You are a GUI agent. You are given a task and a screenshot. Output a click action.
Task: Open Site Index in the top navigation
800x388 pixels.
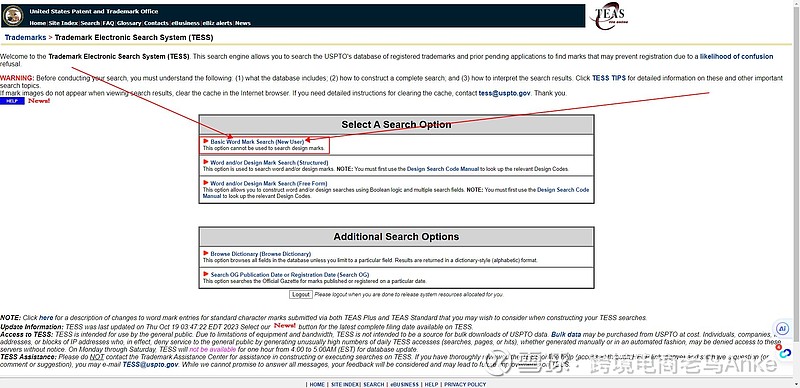pyautogui.click(x=63, y=23)
